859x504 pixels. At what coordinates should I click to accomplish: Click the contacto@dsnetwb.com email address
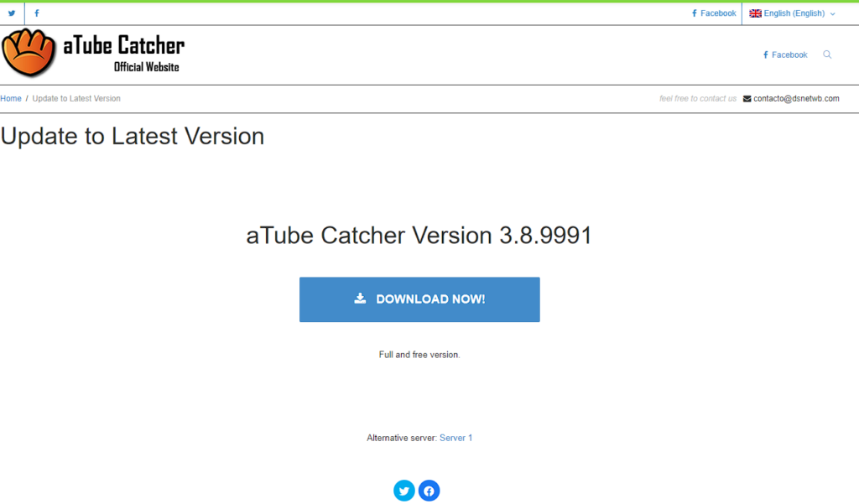(x=796, y=99)
